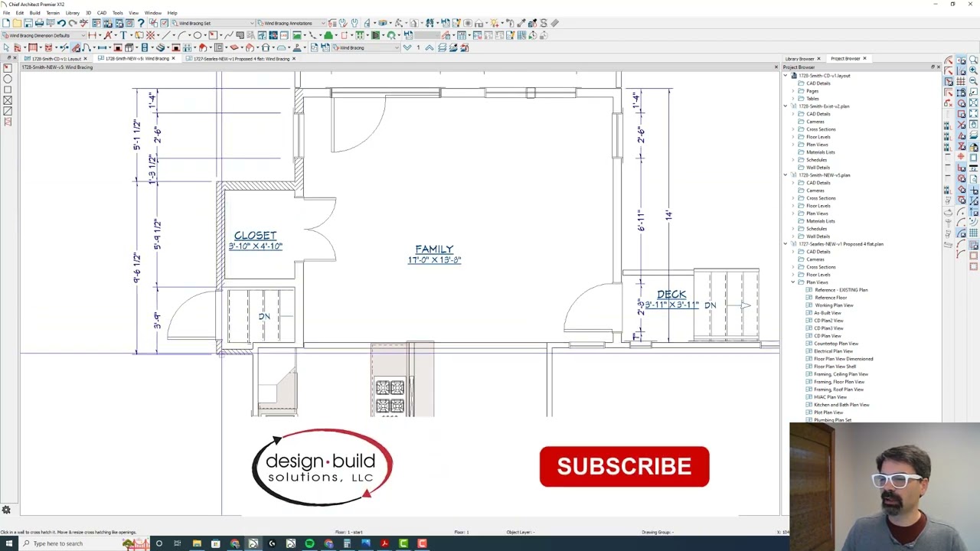Click the red SUBSCRIBE button
980x551 pixels.
(624, 467)
